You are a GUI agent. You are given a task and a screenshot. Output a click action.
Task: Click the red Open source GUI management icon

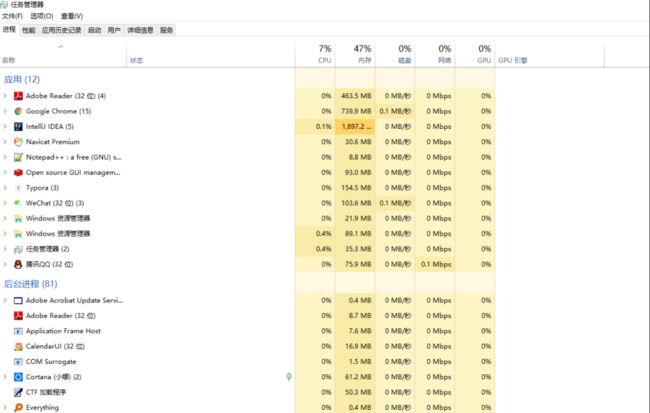pyautogui.click(x=18, y=173)
